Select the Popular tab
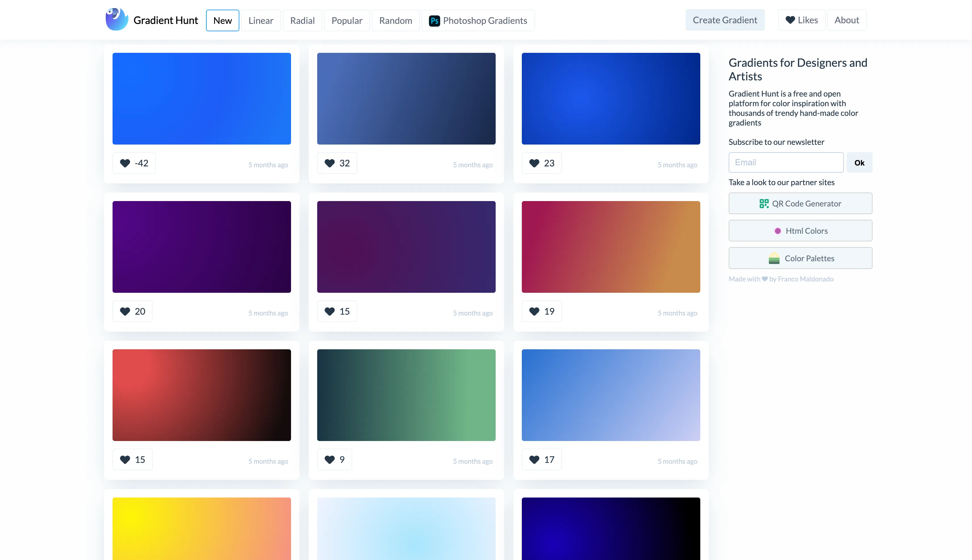 click(346, 20)
